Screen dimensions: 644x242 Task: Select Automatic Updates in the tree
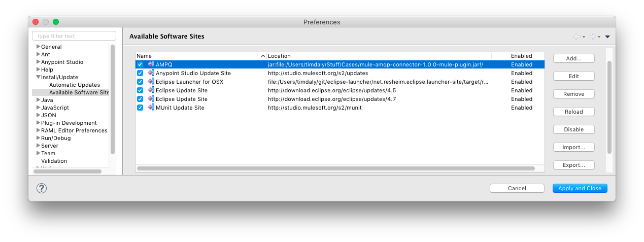[74, 85]
